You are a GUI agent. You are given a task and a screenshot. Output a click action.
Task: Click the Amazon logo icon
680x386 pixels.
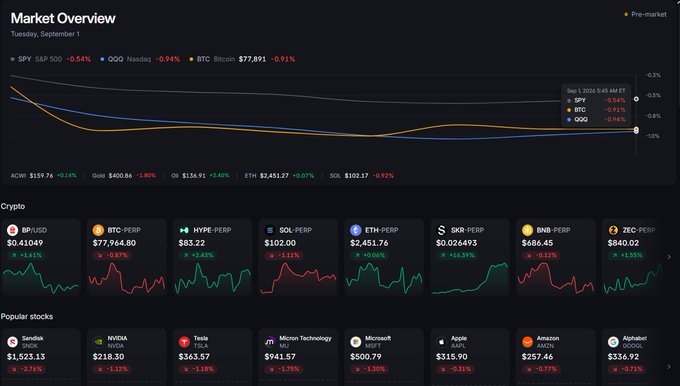tap(528, 342)
